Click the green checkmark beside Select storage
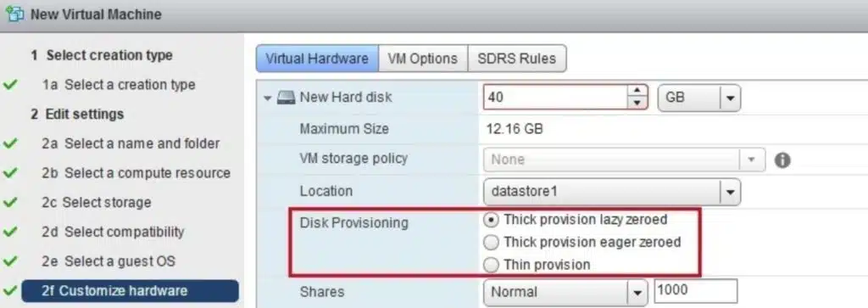Viewport: 868px width, 308px height. tap(10, 202)
